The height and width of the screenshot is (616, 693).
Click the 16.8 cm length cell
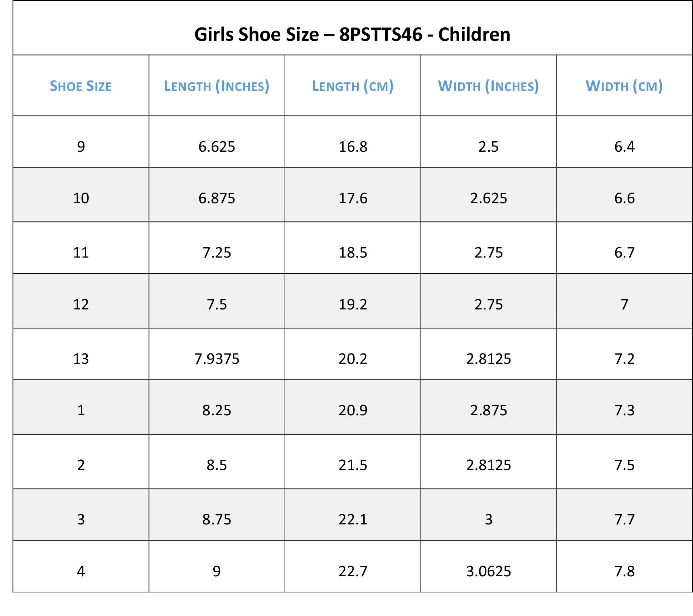(353, 147)
